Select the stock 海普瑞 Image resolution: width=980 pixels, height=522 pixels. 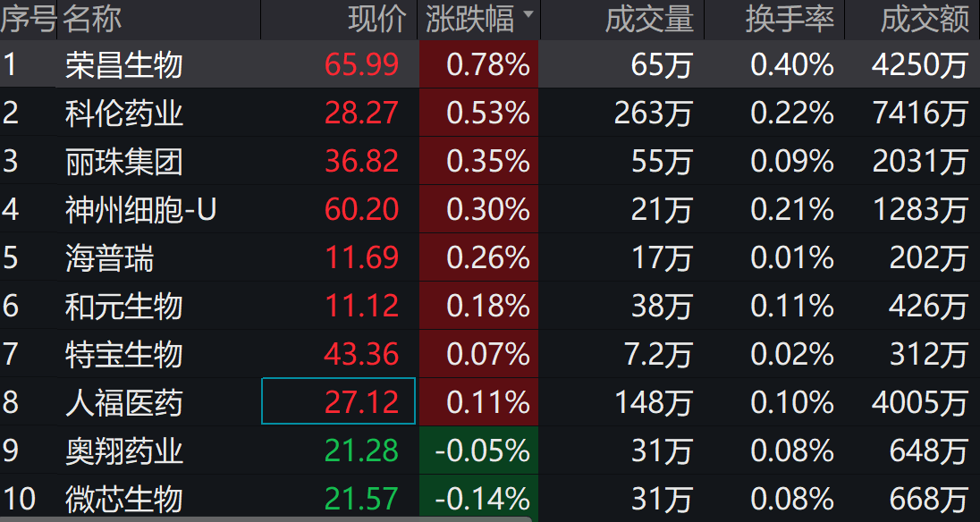point(109,257)
